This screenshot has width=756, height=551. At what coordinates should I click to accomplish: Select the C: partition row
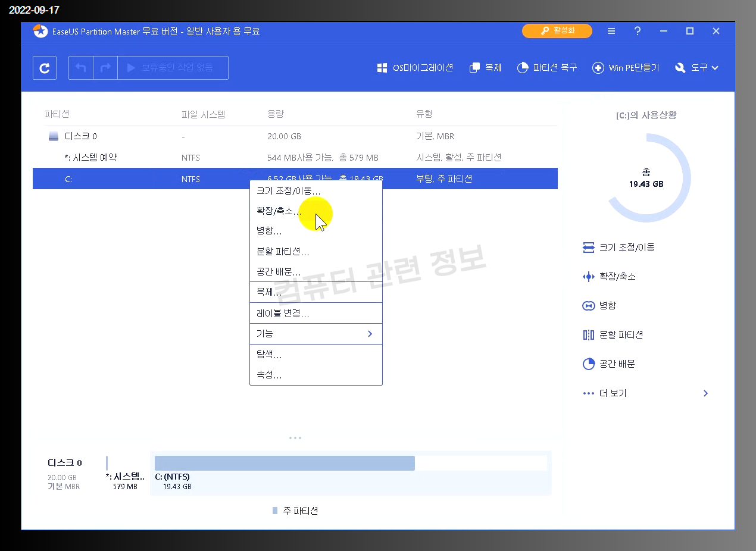(x=295, y=179)
